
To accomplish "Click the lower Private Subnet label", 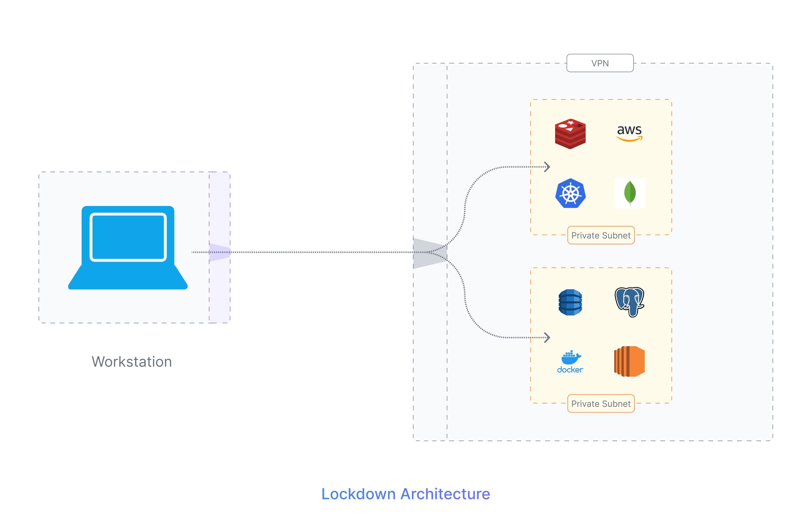I will (x=601, y=403).
